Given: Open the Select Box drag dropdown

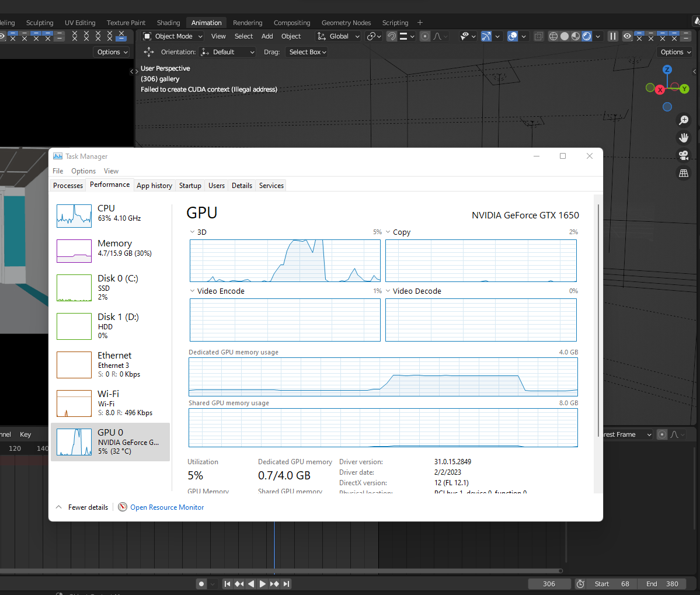Looking at the screenshot, I should click(x=307, y=52).
